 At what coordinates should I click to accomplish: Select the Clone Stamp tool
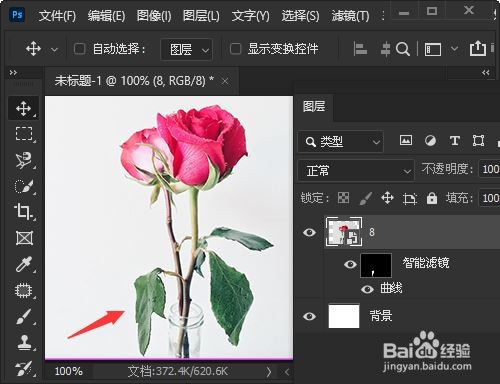[x=24, y=342]
